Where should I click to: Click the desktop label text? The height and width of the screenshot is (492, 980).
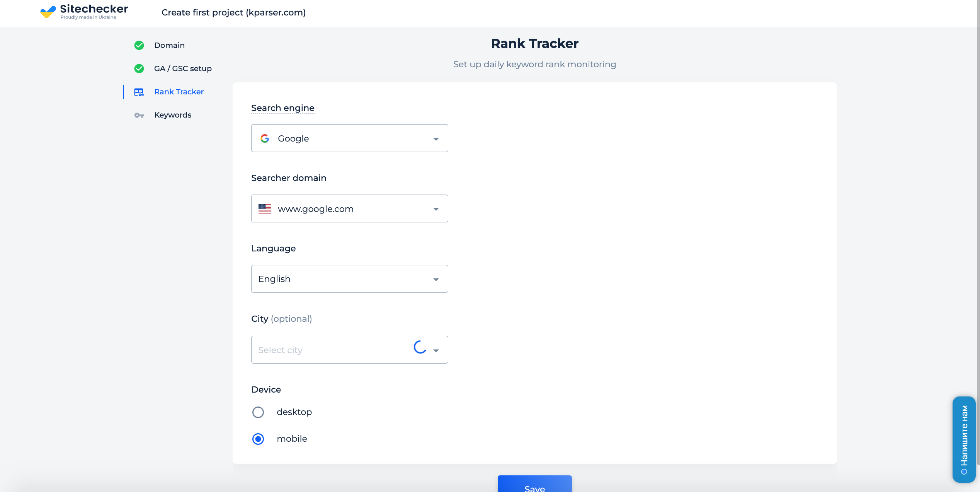pyautogui.click(x=294, y=412)
